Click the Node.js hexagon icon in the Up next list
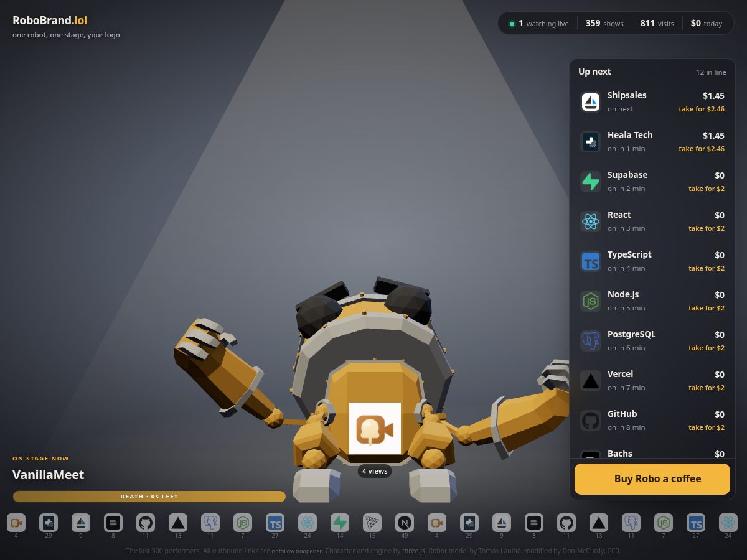 (591, 301)
